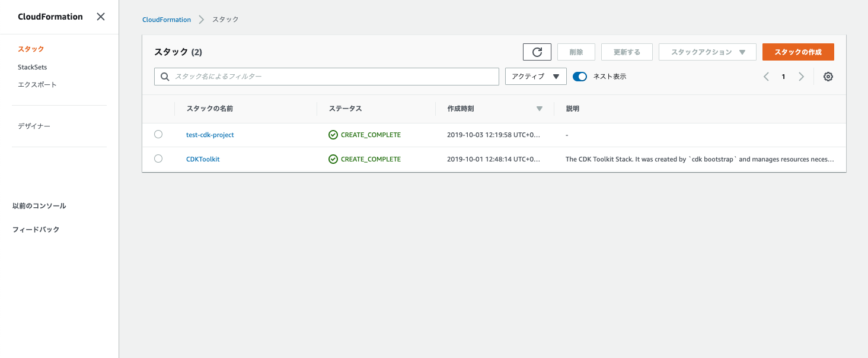Go to CloudFormation breadcrumb link

pyautogui.click(x=167, y=20)
